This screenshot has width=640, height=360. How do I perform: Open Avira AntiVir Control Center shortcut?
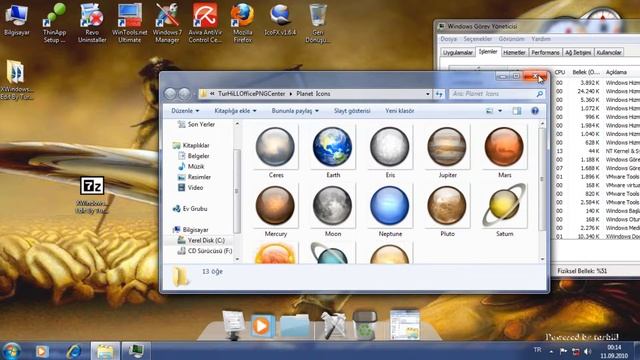click(x=205, y=22)
